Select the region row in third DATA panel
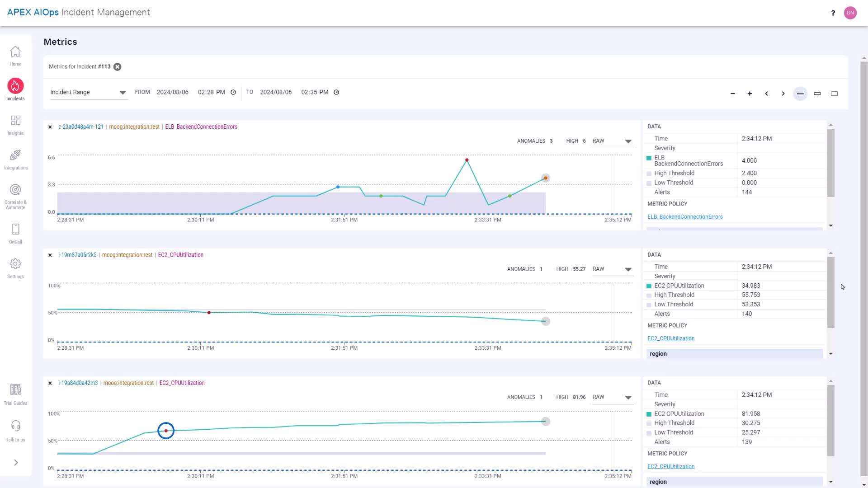 [735, 482]
